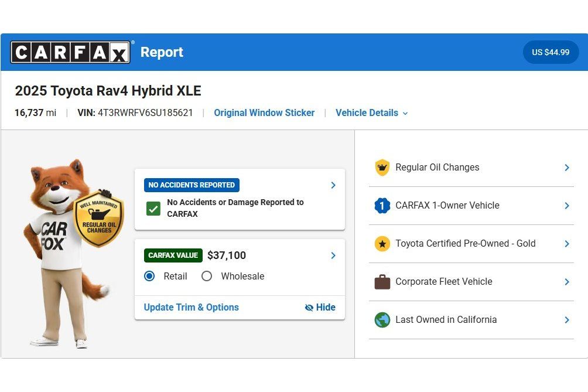This screenshot has height=392, width=588.
Task: Expand the Toyota Certified Pre-Owned arrow
Action: 567,244
